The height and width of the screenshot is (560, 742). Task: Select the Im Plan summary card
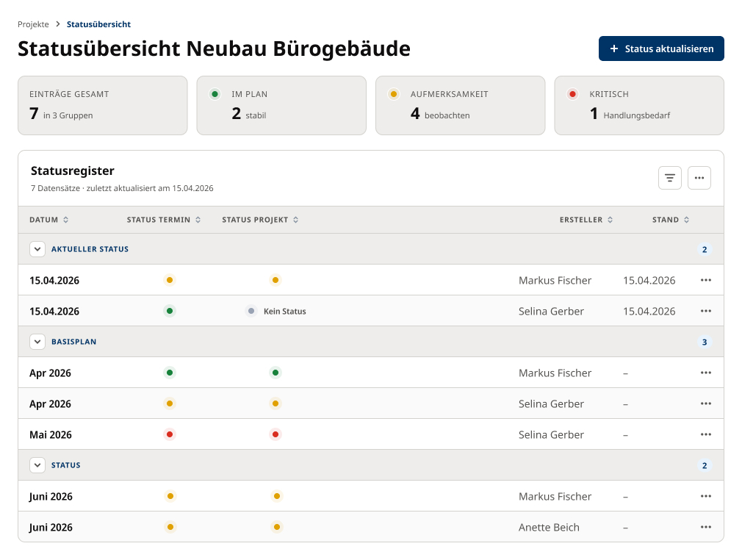pyautogui.click(x=281, y=106)
